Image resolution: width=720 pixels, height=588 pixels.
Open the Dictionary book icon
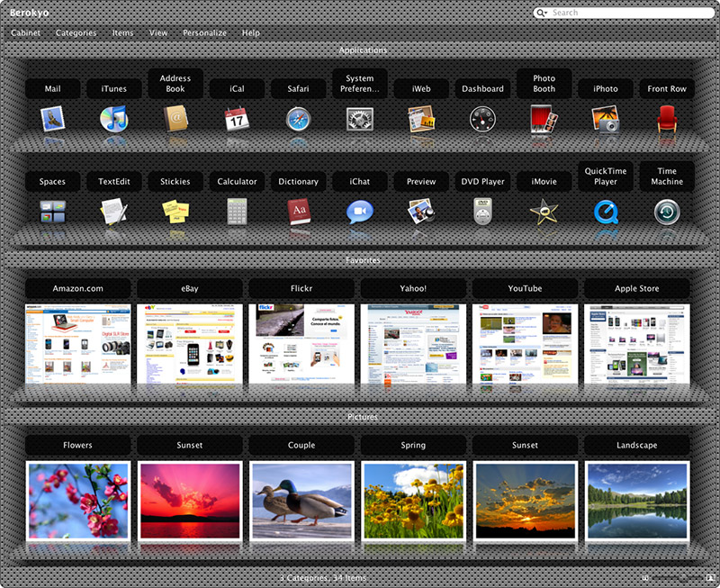(299, 212)
